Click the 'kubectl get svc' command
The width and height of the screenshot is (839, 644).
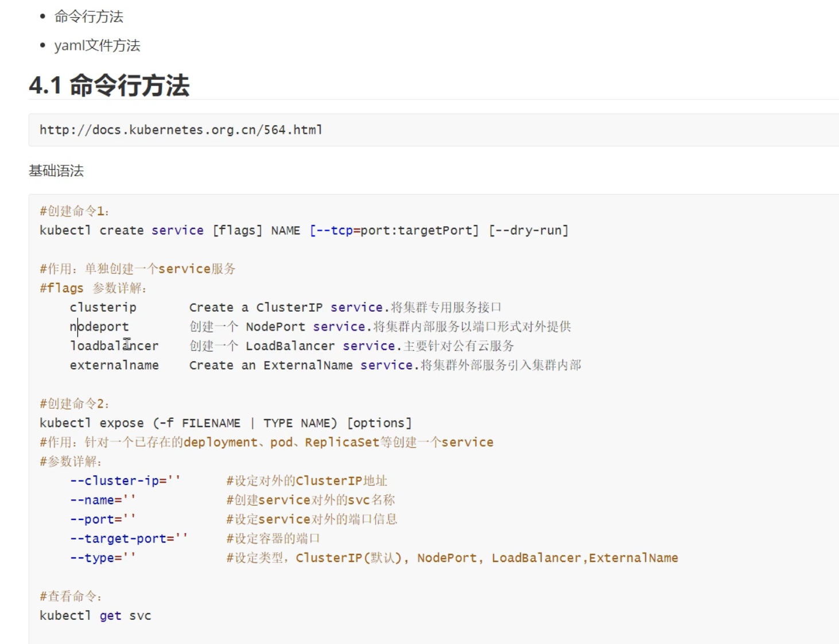click(x=95, y=616)
